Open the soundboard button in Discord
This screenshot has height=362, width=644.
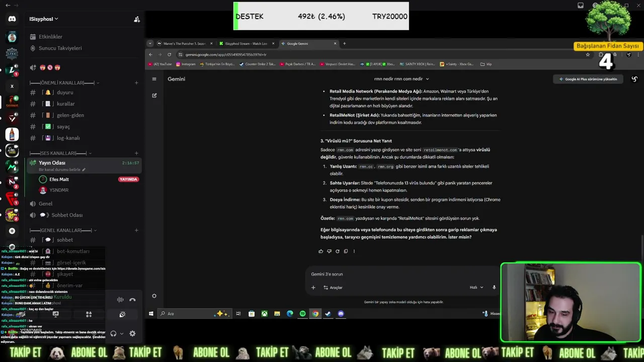tap(122, 314)
